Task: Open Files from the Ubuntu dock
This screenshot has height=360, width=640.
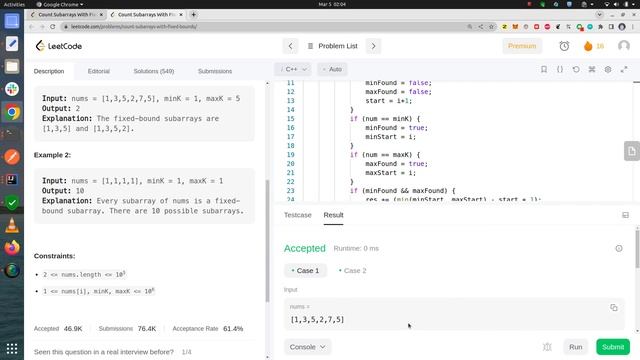Action: [x=12, y=66]
